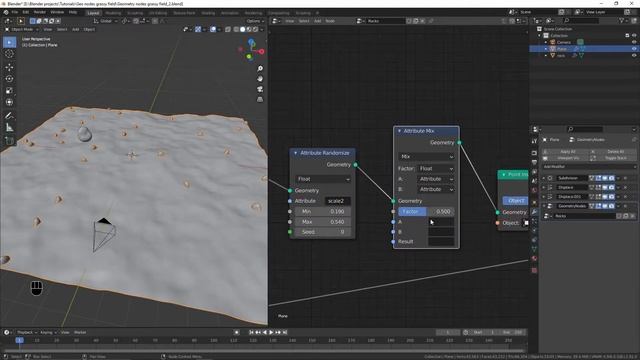This screenshot has width=640, height=360.
Task: Toggle visibility eye for Camera
Action: click(x=634, y=42)
